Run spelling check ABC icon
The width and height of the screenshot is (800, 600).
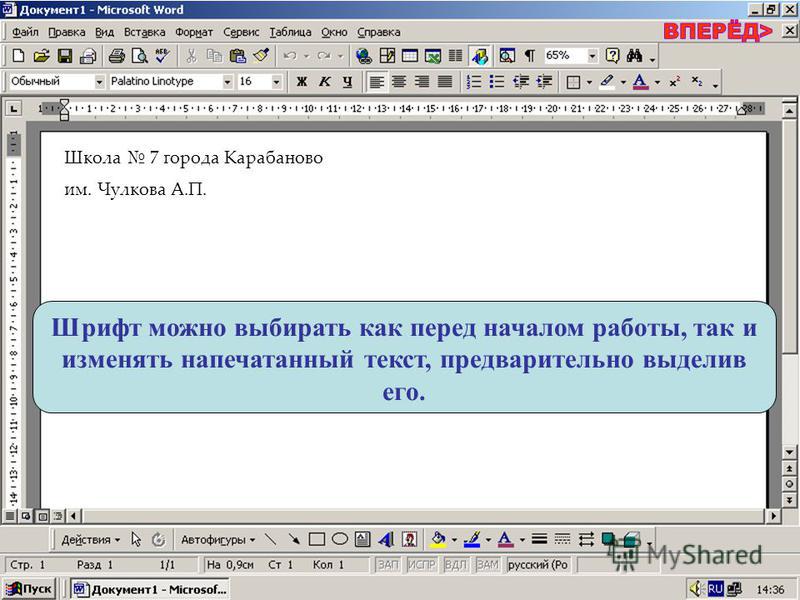163,56
